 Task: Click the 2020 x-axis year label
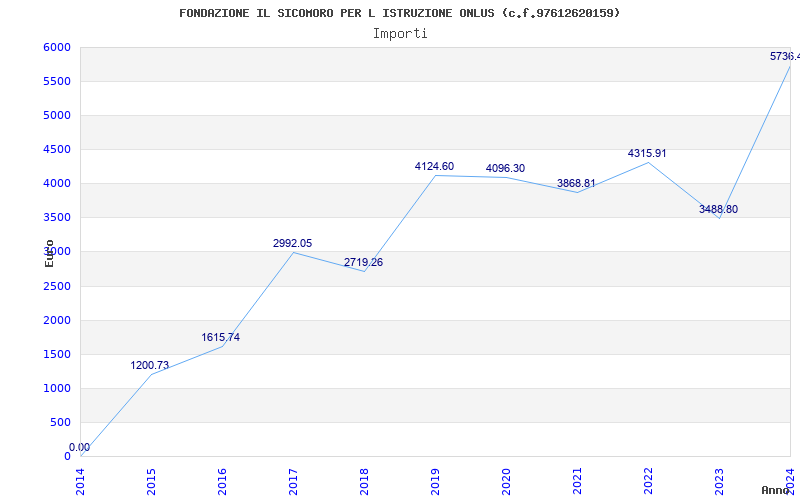tap(506, 482)
